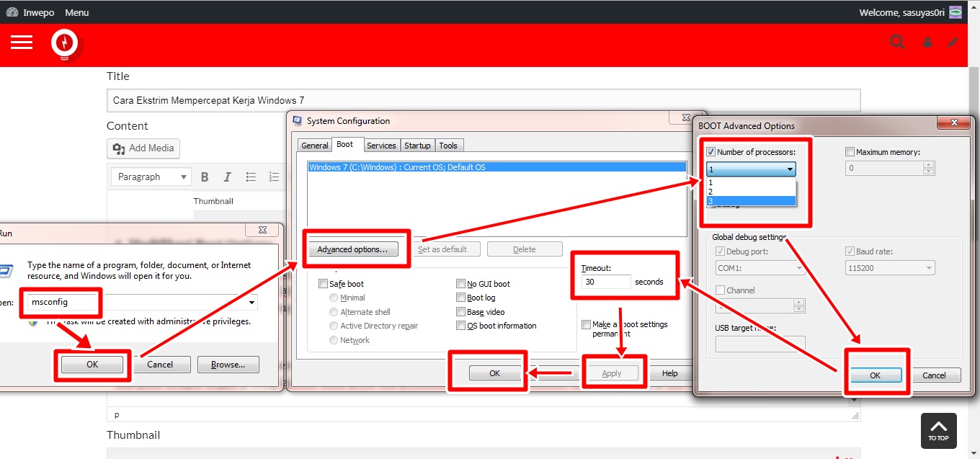Check Make all boot settings permanent
This screenshot has height=459, width=980.
(586, 325)
